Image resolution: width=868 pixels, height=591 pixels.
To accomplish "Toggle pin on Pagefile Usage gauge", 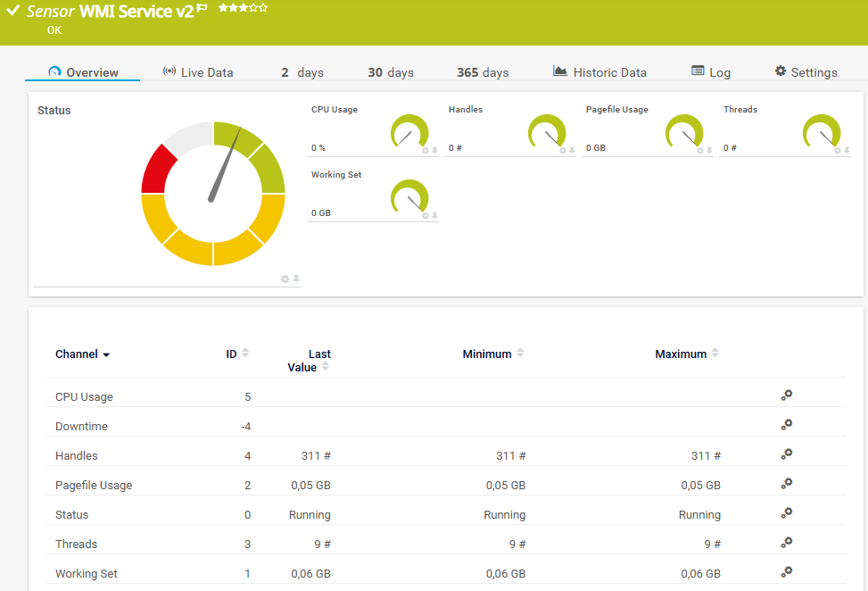I will point(709,151).
